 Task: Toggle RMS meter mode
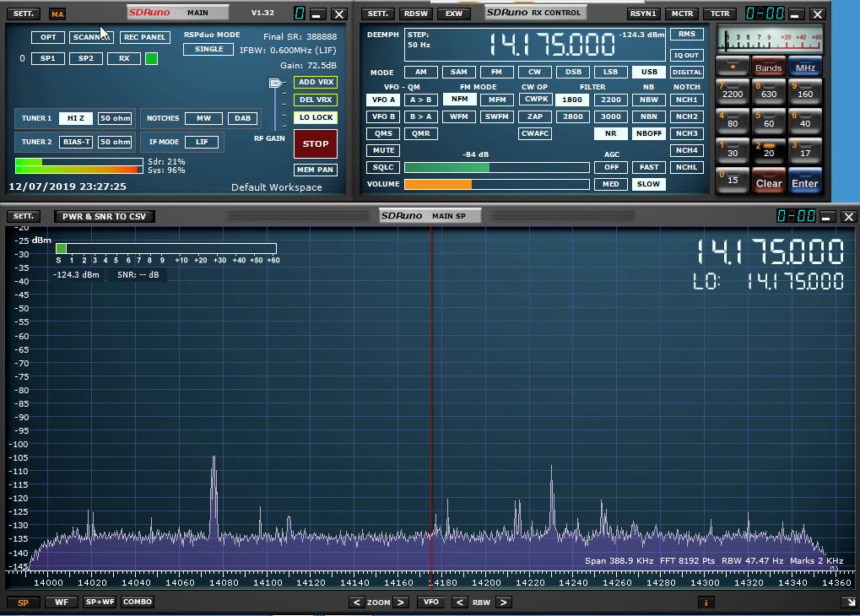coord(687,34)
